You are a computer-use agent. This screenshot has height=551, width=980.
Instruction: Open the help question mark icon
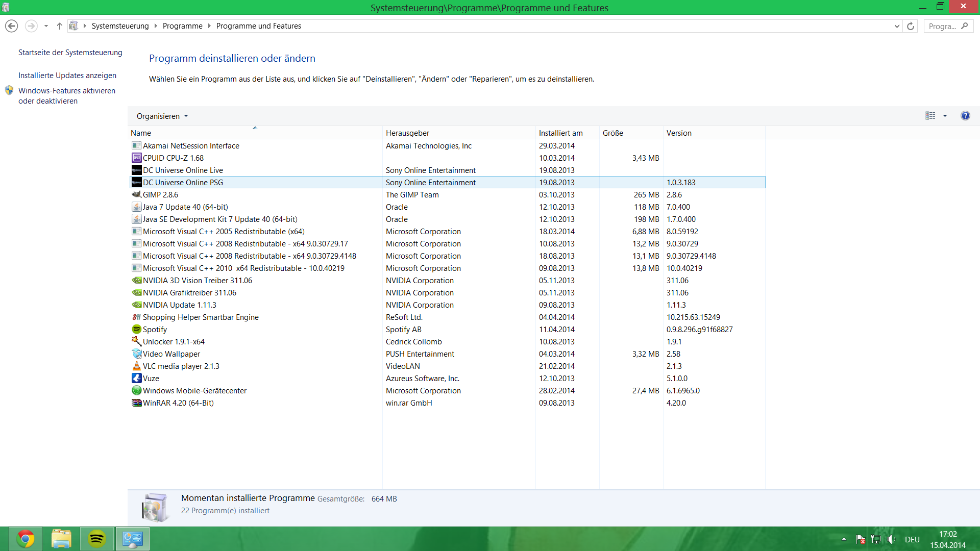point(965,116)
